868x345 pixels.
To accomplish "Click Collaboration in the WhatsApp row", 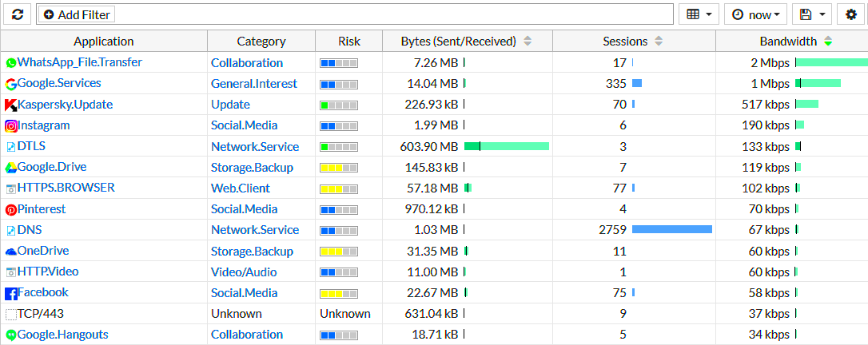I will pos(247,62).
